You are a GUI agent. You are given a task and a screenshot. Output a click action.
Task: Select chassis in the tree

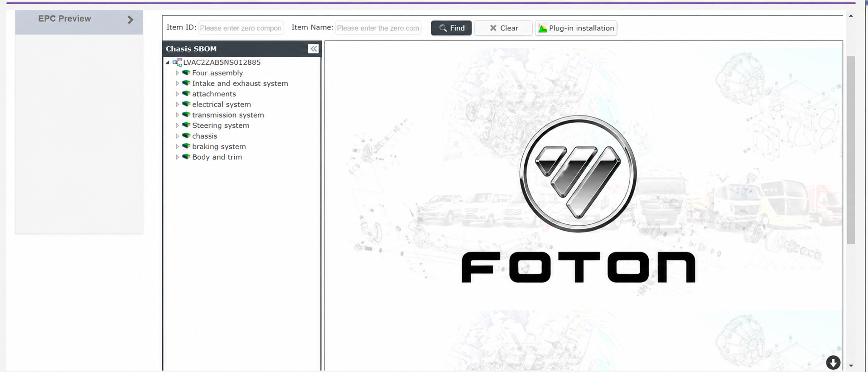tap(205, 136)
